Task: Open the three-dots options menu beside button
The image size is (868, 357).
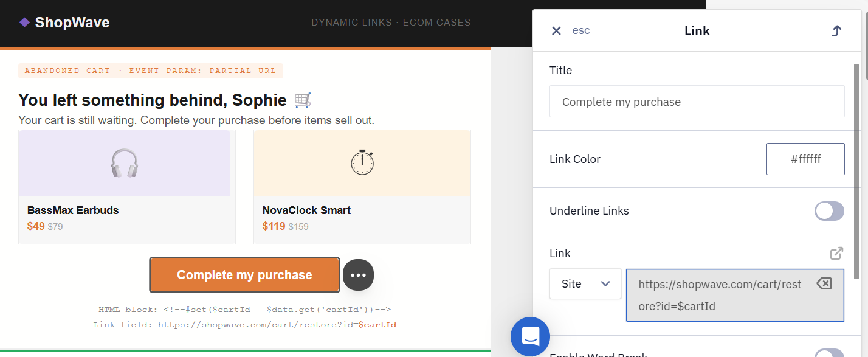Action: coord(358,275)
